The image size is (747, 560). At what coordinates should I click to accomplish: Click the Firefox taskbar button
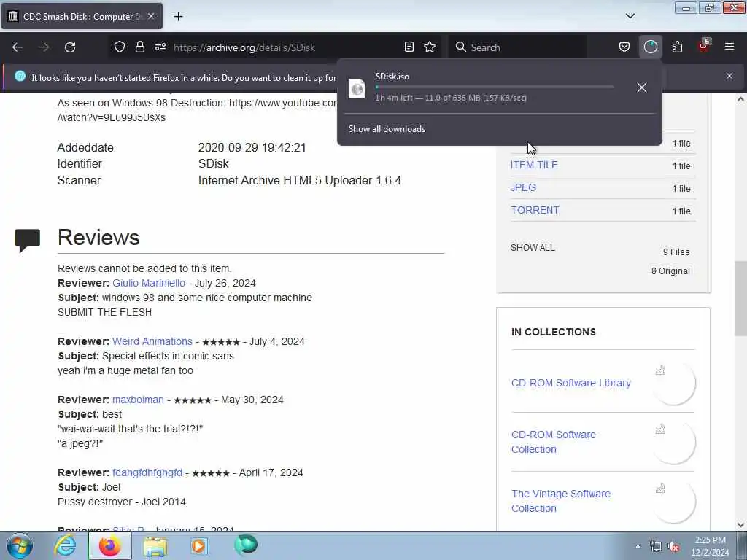click(109, 545)
